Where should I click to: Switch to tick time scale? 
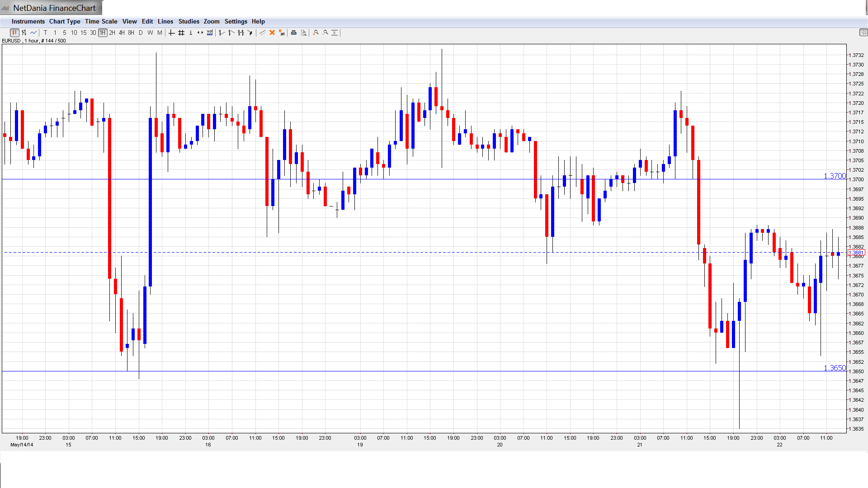(x=45, y=33)
